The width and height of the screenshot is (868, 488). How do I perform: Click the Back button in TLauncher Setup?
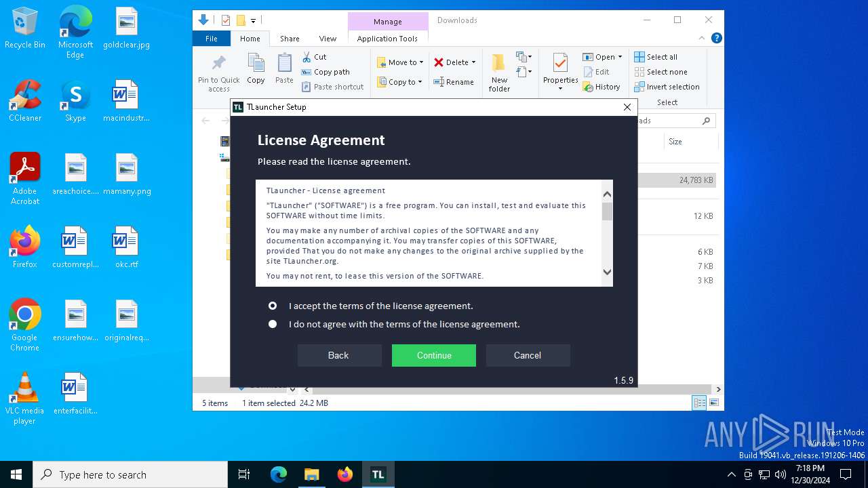pos(339,355)
